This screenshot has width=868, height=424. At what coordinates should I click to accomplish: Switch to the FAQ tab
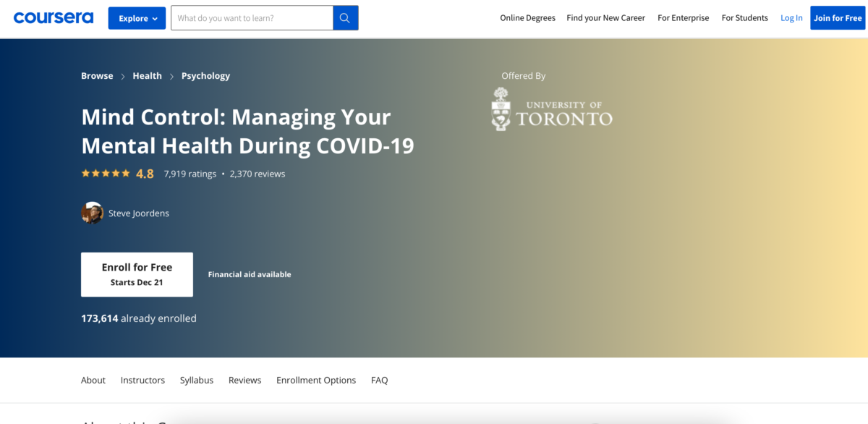point(380,380)
